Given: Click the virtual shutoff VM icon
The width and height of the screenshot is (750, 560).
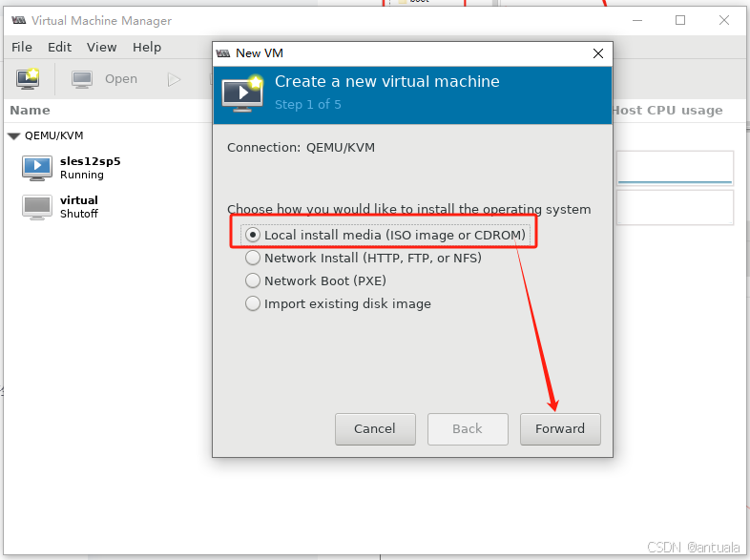Looking at the screenshot, I should pos(37,207).
